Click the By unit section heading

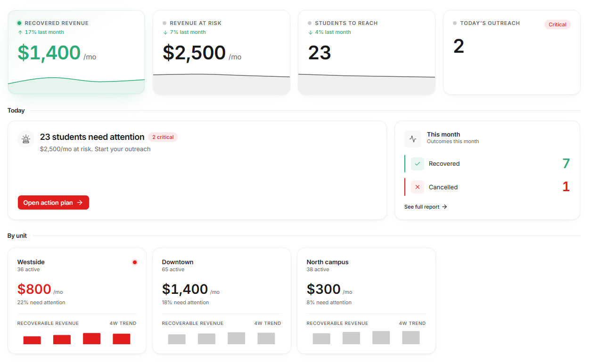[x=17, y=236]
